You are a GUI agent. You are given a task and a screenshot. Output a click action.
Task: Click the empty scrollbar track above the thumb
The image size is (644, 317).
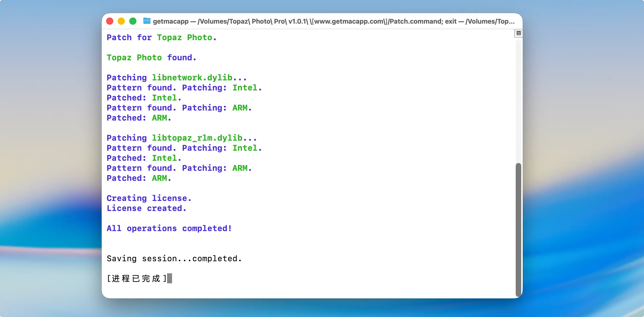click(x=518, y=100)
